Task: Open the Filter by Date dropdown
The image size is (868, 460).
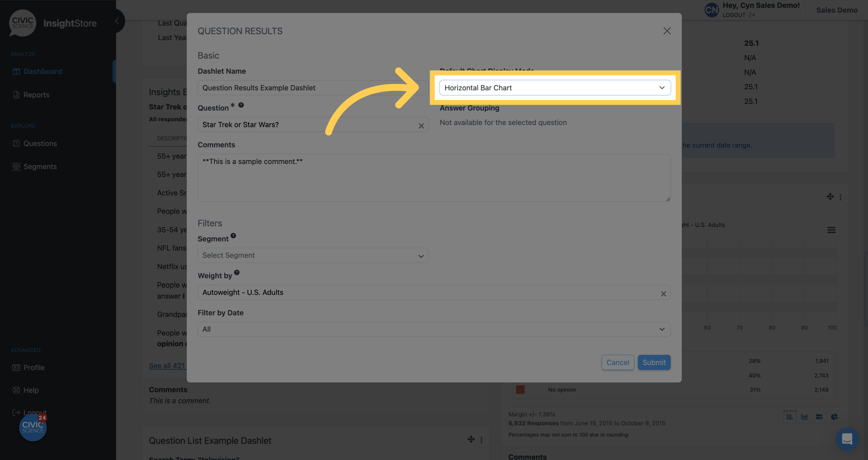Action: pos(434,329)
